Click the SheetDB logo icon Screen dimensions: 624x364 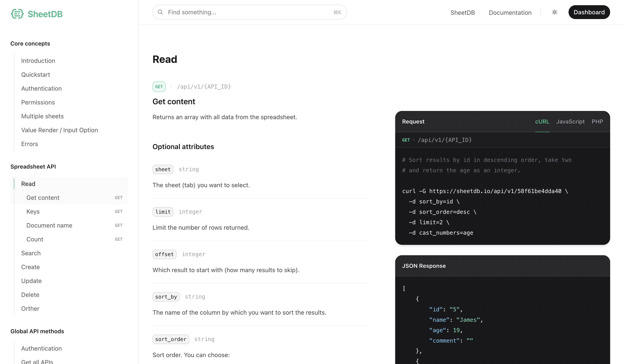pos(17,14)
